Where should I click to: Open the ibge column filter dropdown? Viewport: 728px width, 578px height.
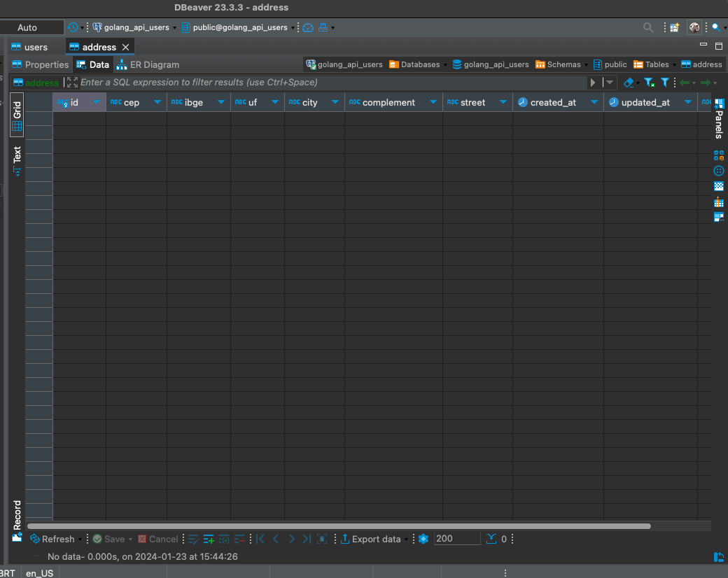(x=221, y=102)
